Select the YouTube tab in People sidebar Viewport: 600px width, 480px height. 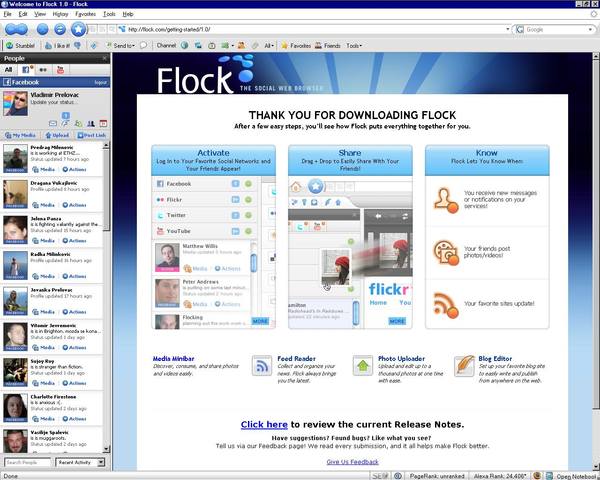pyautogui.click(x=60, y=70)
